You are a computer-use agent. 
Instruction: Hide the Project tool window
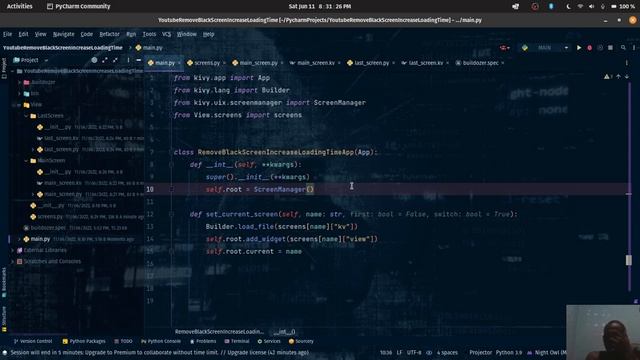point(138,60)
